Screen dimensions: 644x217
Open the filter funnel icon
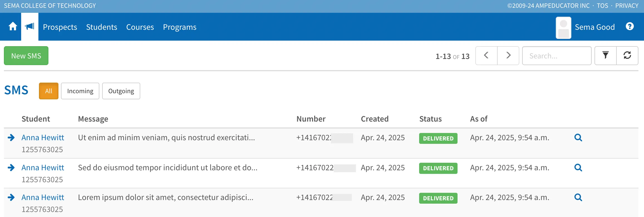[606, 56]
